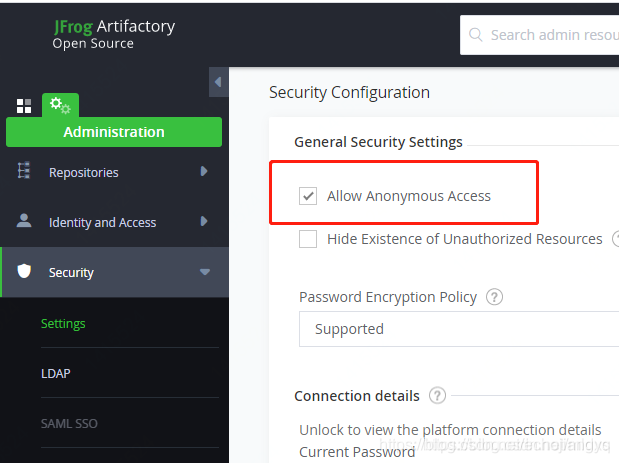Viewport: 619px width, 463px height.
Task: Click the Identity and Access person icon
Action: [24, 222]
